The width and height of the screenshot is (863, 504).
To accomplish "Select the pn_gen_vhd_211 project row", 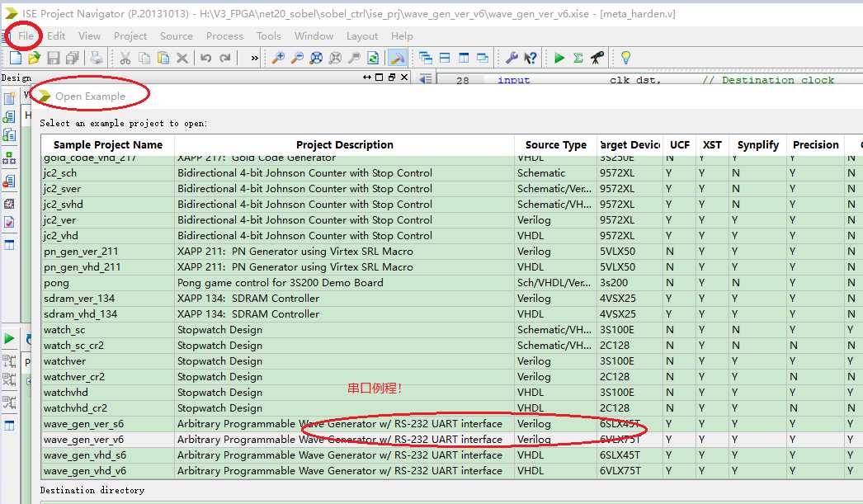I will 452,267.
